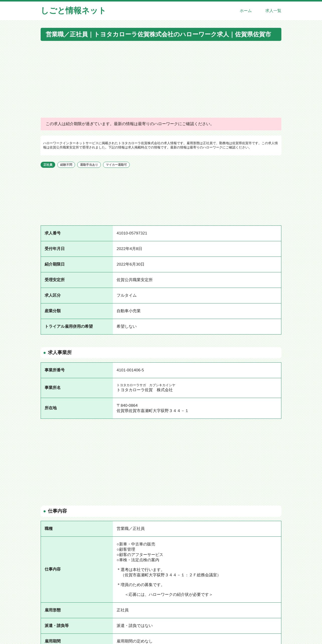Click the 正社員 tag badge

point(48,165)
